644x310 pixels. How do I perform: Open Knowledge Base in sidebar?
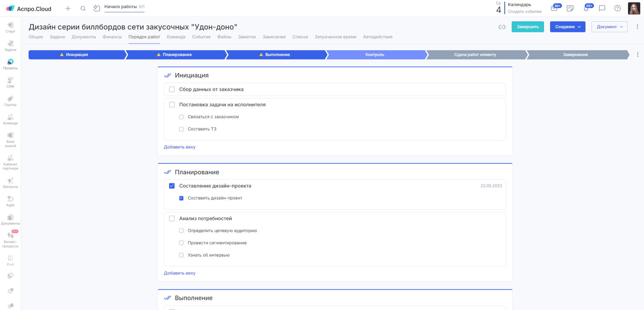(x=10, y=139)
